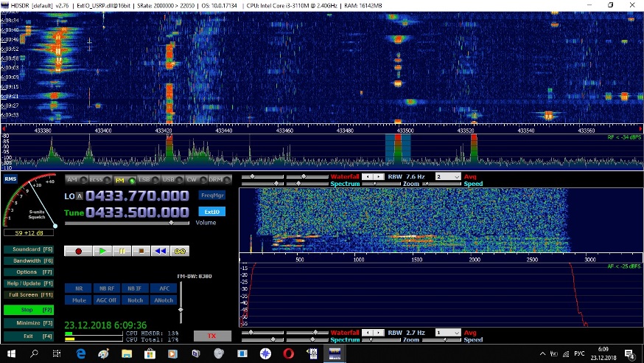Viewport: 644px width, 363px height.
Task: Toggle the loop playback icon
Action: click(179, 251)
